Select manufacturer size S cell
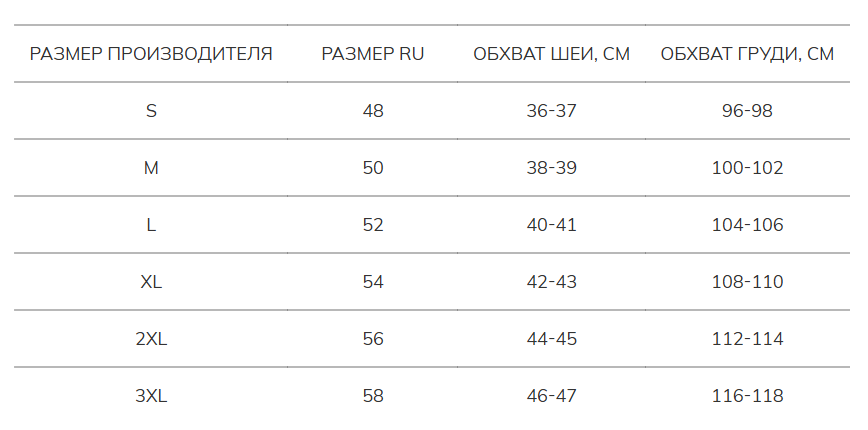This screenshot has height=430, width=868. 151,111
